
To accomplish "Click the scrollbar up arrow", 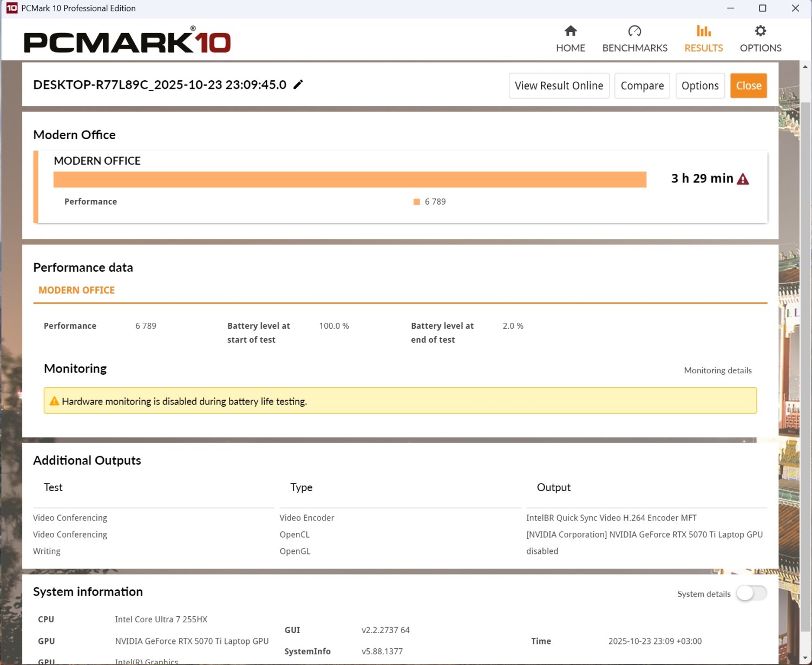I will [805, 67].
